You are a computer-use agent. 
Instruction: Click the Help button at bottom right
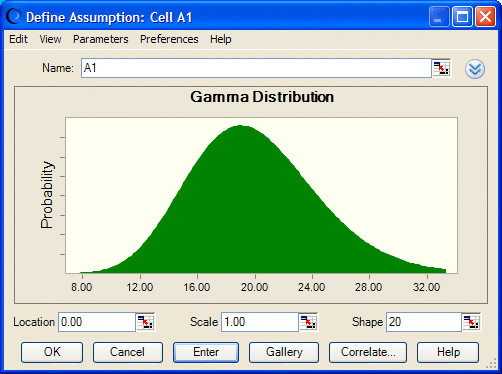coord(448,352)
